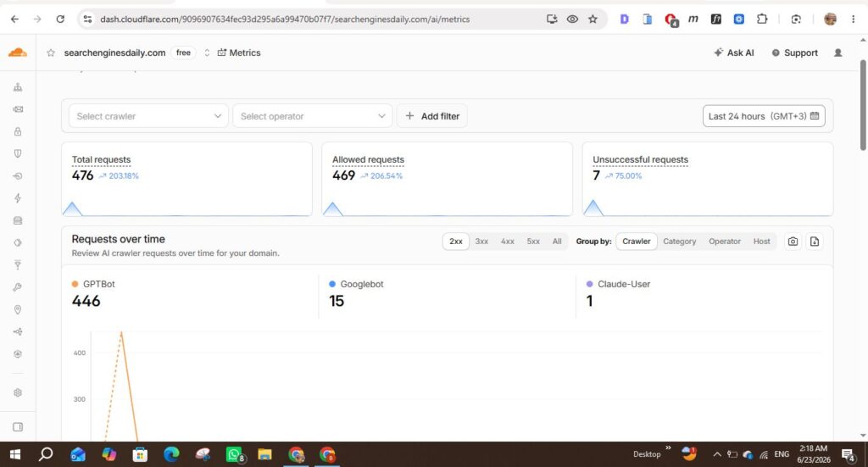Reload the page
The height and width of the screenshot is (467, 868).
(60, 19)
